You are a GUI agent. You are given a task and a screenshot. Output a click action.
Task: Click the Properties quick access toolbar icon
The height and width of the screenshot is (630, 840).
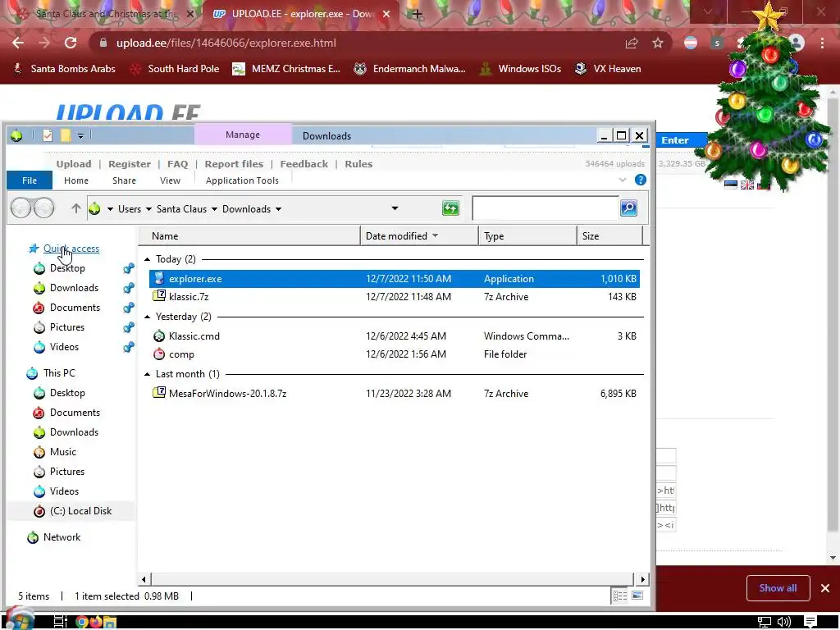[48, 135]
